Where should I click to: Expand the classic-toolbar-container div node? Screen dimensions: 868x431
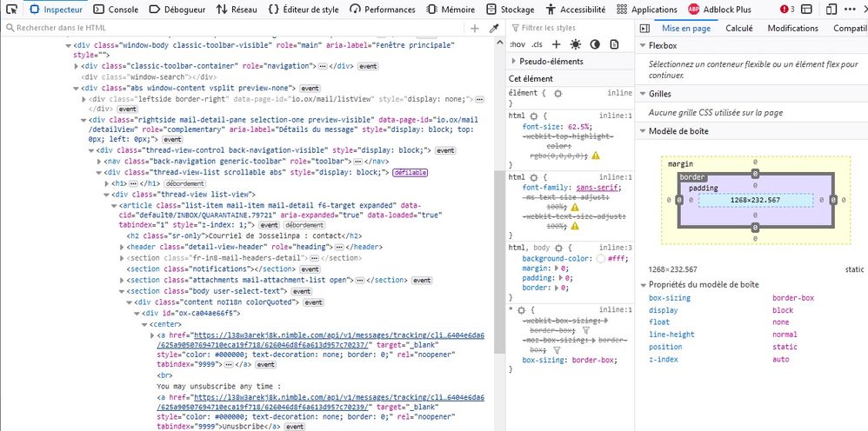[x=77, y=66]
